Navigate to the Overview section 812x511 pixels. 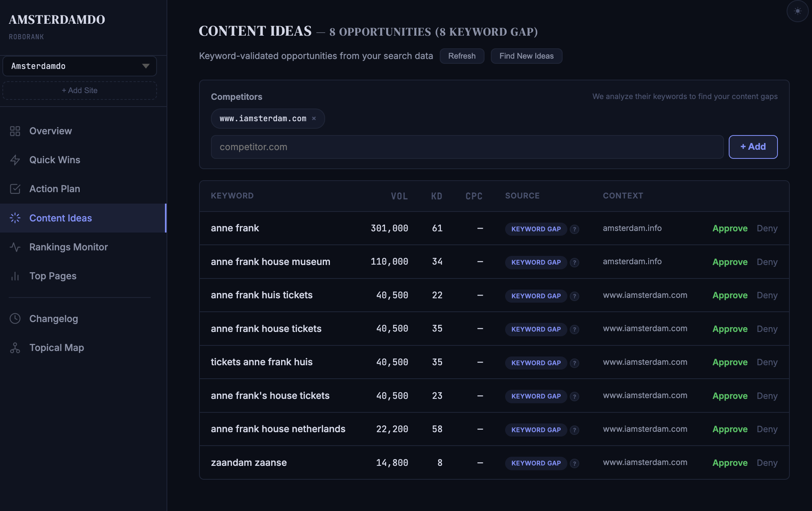click(50, 131)
